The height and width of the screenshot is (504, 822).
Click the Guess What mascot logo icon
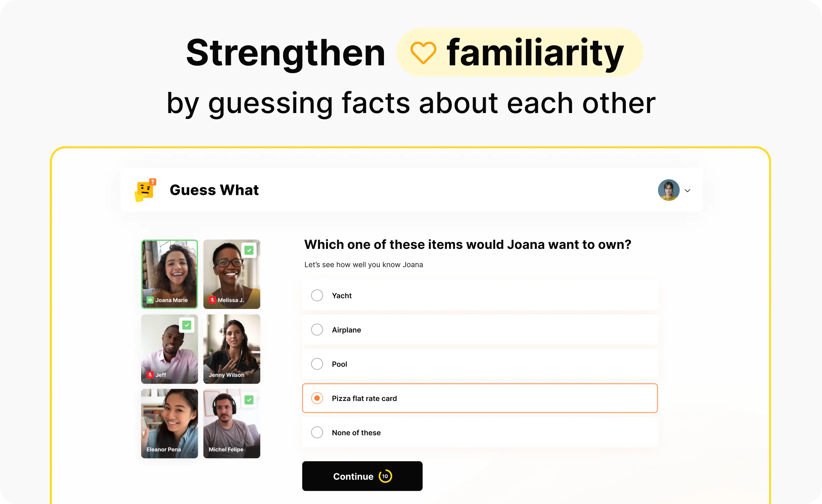click(145, 190)
